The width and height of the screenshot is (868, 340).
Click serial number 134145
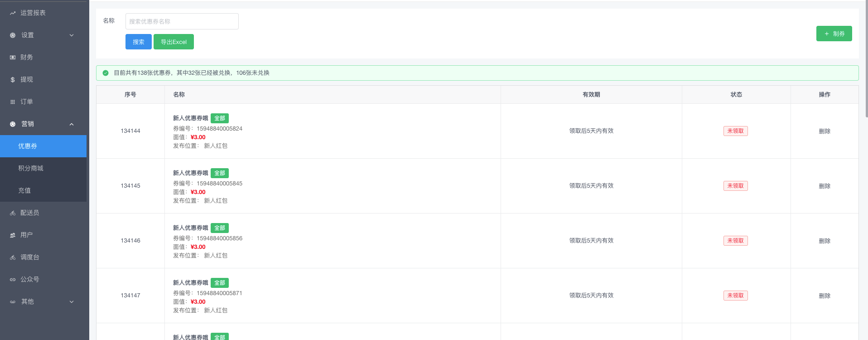tap(130, 186)
